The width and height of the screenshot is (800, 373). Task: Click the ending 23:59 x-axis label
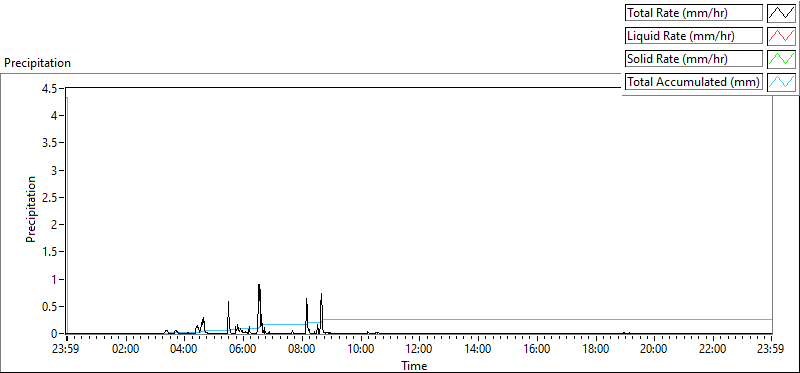tap(771, 350)
